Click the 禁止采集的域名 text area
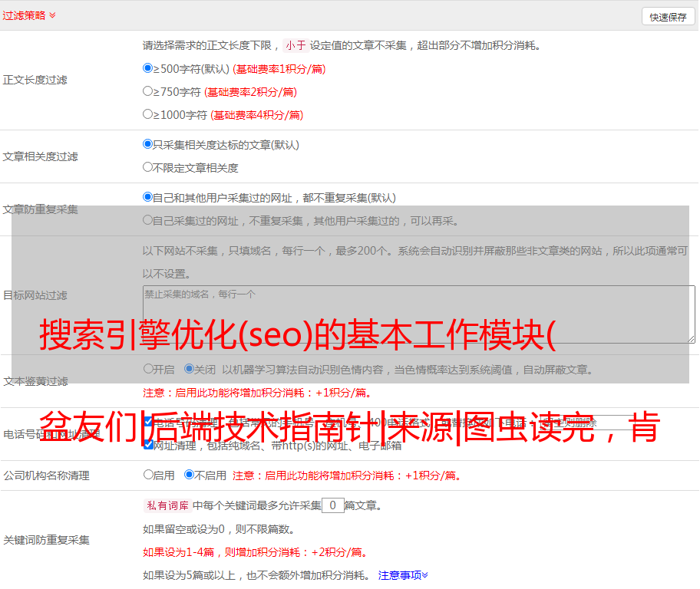700x589 pixels. pos(418,314)
